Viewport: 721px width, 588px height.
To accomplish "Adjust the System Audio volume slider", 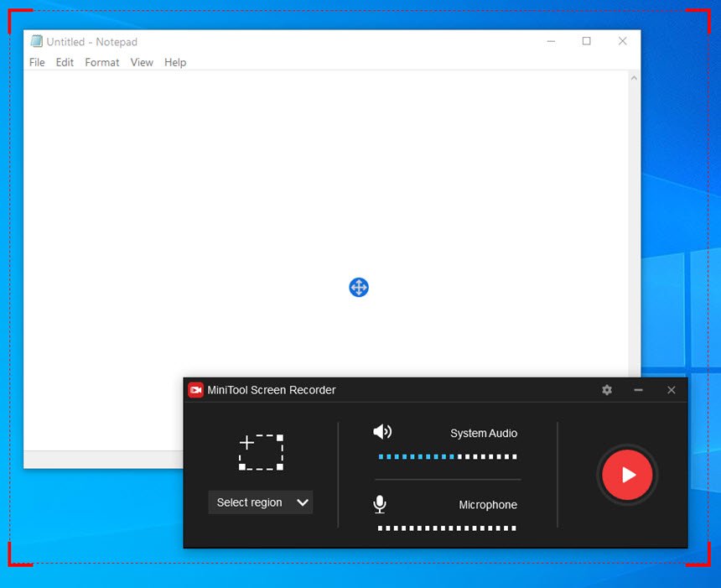I will coord(448,457).
